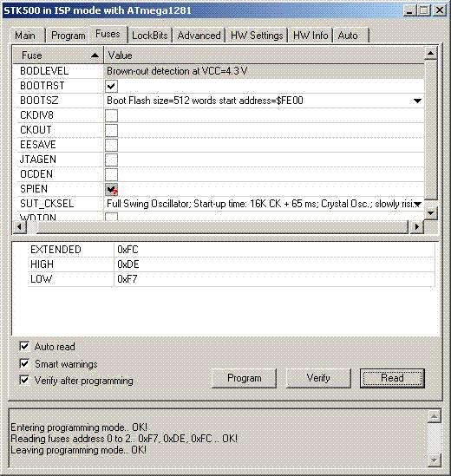Click log panel scroll up arrow
The height and width of the screenshot is (476, 451).
click(434, 416)
